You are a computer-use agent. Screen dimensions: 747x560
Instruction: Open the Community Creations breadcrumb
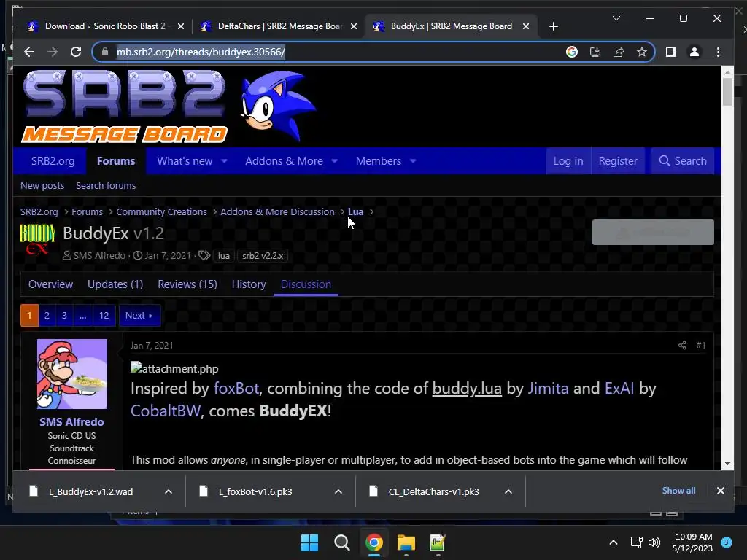(161, 212)
